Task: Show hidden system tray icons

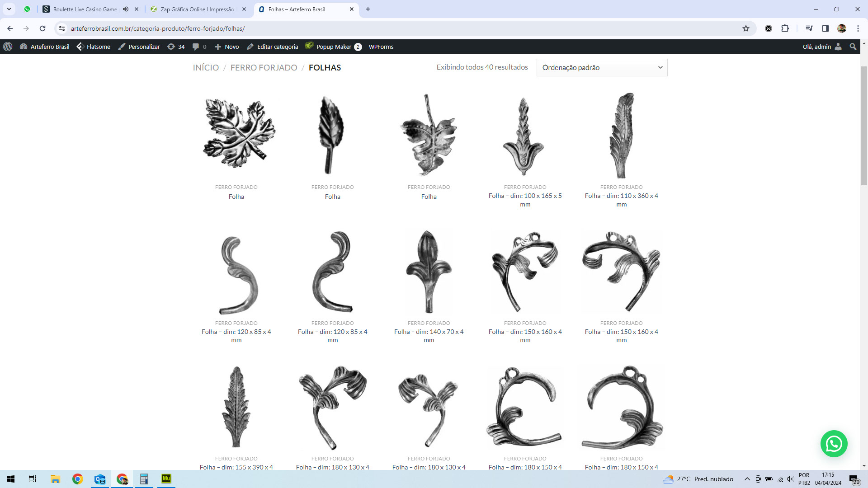Action: 747,479
